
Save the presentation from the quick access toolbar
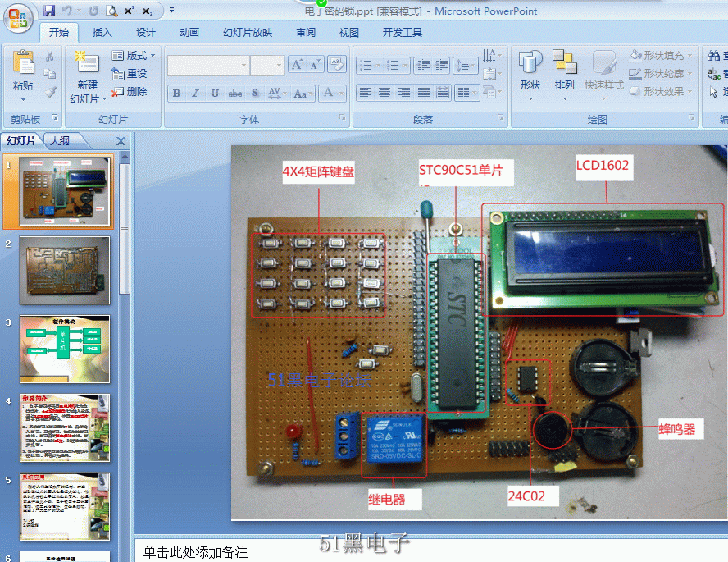click(x=49, y=11)
